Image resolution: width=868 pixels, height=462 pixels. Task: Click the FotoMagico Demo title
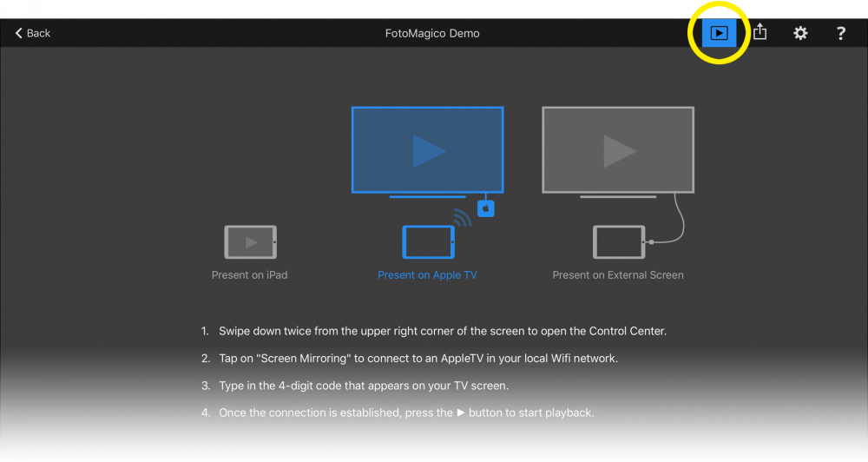(432, 33)
